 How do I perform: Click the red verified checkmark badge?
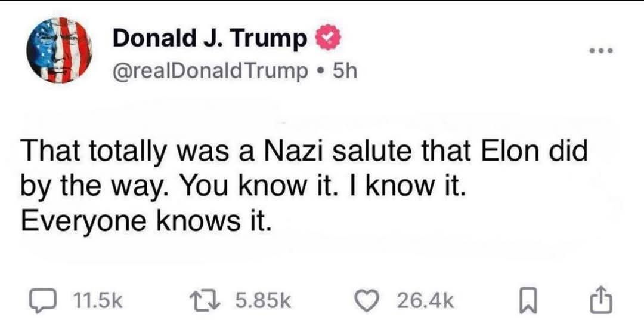[327, 38]
